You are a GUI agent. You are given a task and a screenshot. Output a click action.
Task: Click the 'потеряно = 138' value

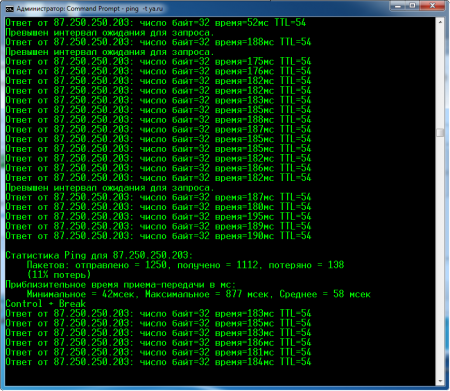coord(306,265)
